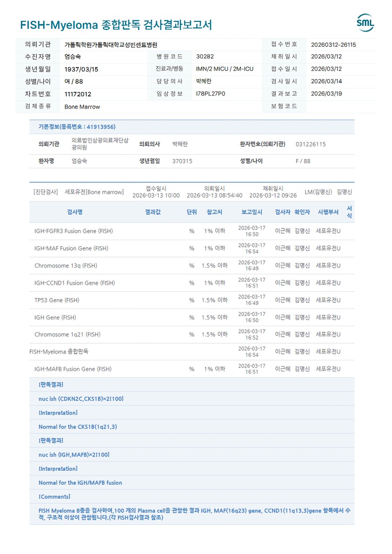Image resolution: width=392 pixels, height=554 pixels.
Task: Click the 차트번호 value 11172012
Action: click(x=78, y=94)
